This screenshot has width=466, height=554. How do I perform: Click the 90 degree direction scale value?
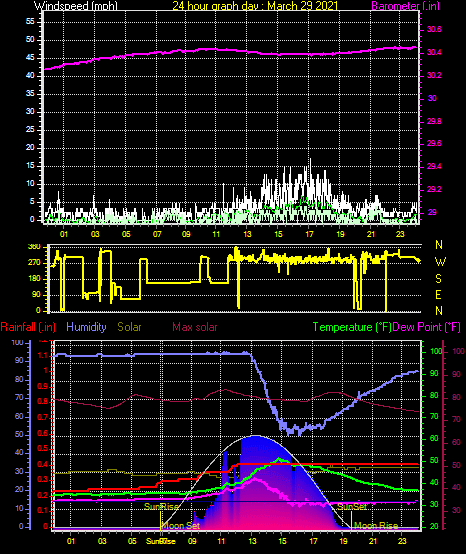tap(36, 295)
